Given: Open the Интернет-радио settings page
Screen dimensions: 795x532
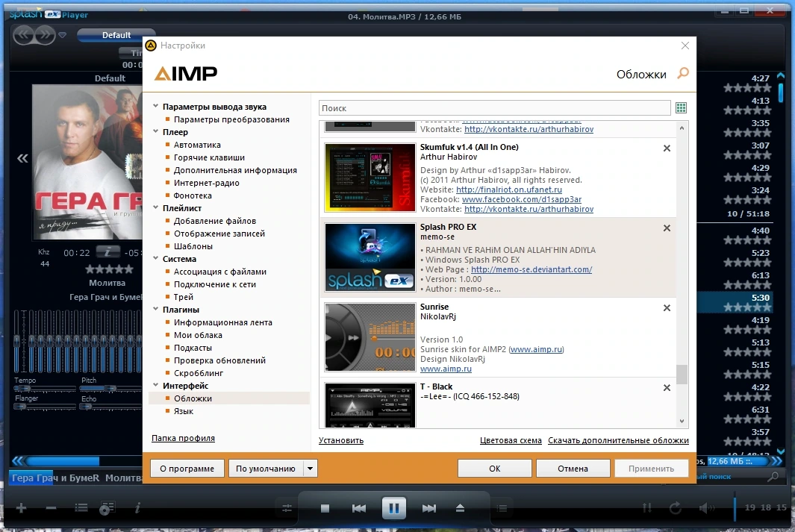Looking at the screenshot, I should coord(206,183).
